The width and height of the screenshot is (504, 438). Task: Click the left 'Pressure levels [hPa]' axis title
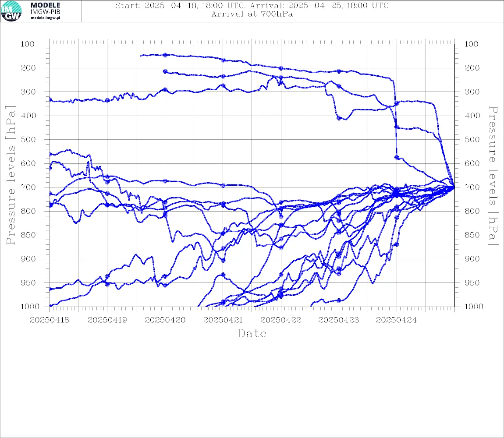tap(11, 175)
